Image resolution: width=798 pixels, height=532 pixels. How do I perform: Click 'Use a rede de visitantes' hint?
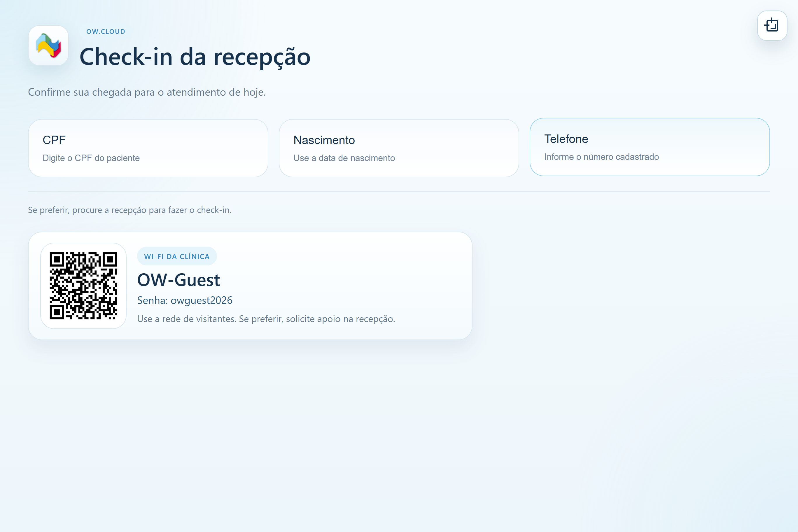(x=266, y=319)
